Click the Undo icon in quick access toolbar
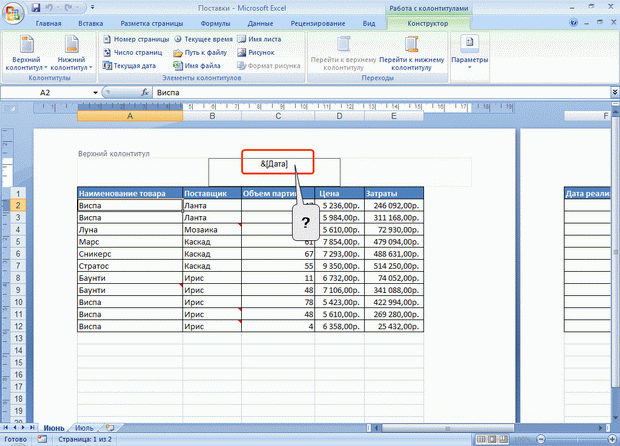 (49, 8)
